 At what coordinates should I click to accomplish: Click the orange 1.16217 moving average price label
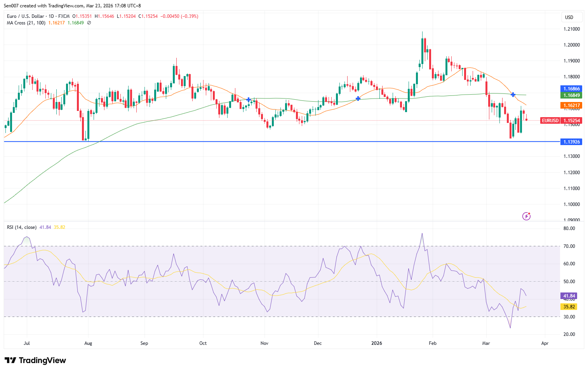[x=571, y=106]
